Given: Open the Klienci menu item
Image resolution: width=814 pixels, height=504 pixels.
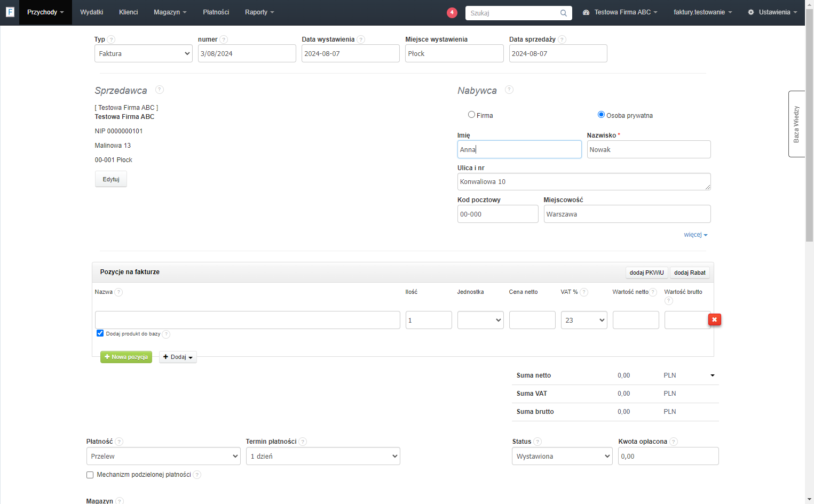Looking at the screenshot, I should [x=129, y=12].
